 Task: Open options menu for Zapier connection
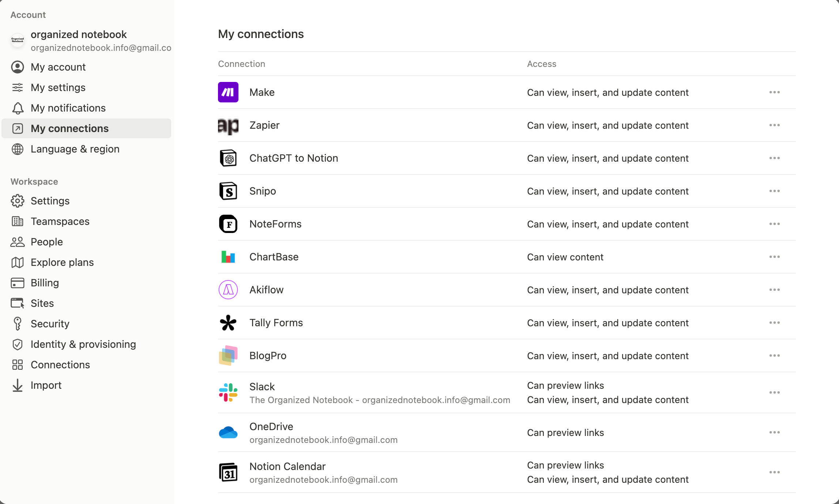pyautogui.click(x=774, y=125)
